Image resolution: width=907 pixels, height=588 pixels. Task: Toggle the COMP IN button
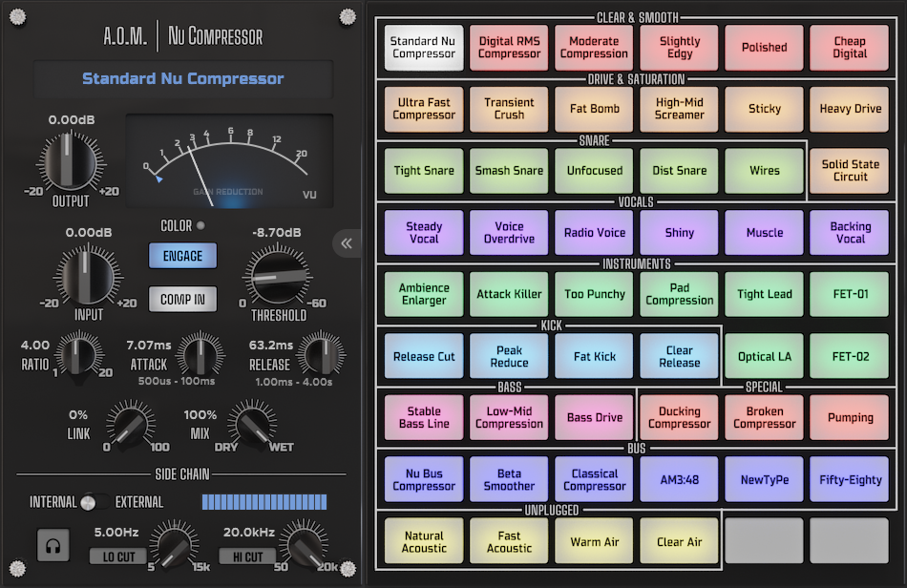point(182,299)
